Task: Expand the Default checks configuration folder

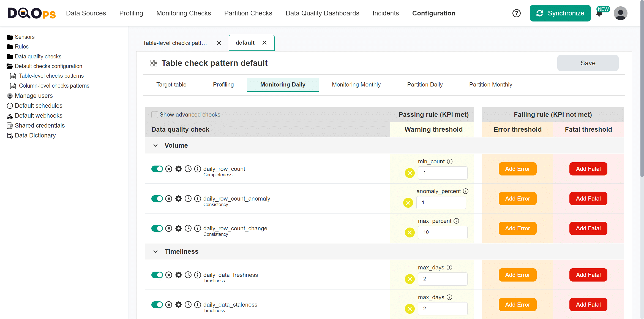Action: click(48, 66)
